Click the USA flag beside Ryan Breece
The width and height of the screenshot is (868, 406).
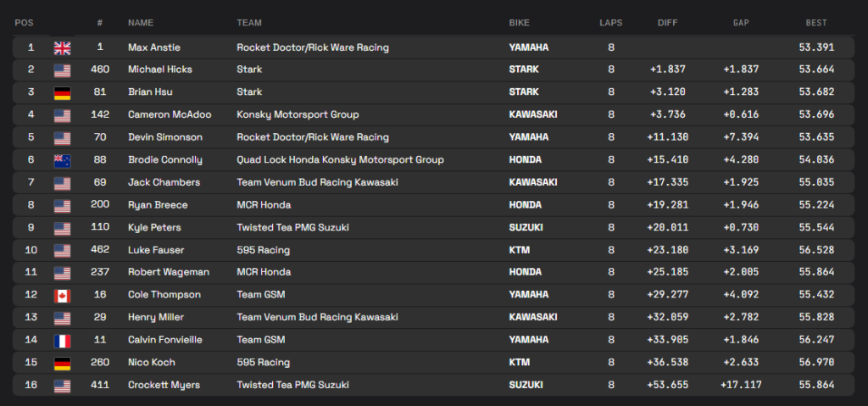[x=62, y=205]
